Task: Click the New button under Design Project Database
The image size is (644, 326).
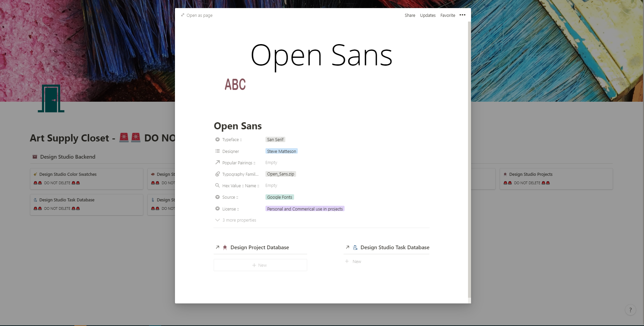Action: coord(260,265)
